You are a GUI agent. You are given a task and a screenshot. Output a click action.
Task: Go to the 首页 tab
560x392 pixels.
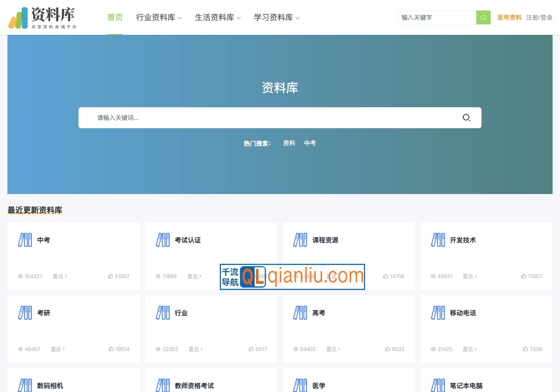pyautogui.click(x=115, y=17)
